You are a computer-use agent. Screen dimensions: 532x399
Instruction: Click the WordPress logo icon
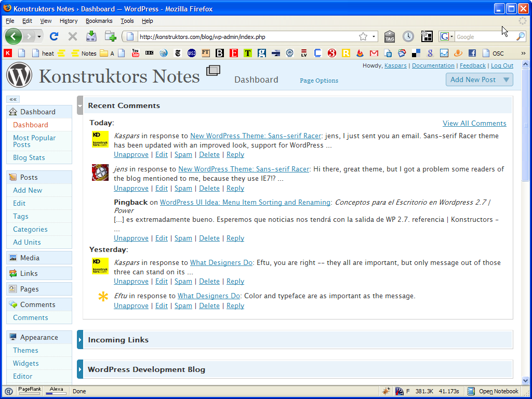point(19,75)
